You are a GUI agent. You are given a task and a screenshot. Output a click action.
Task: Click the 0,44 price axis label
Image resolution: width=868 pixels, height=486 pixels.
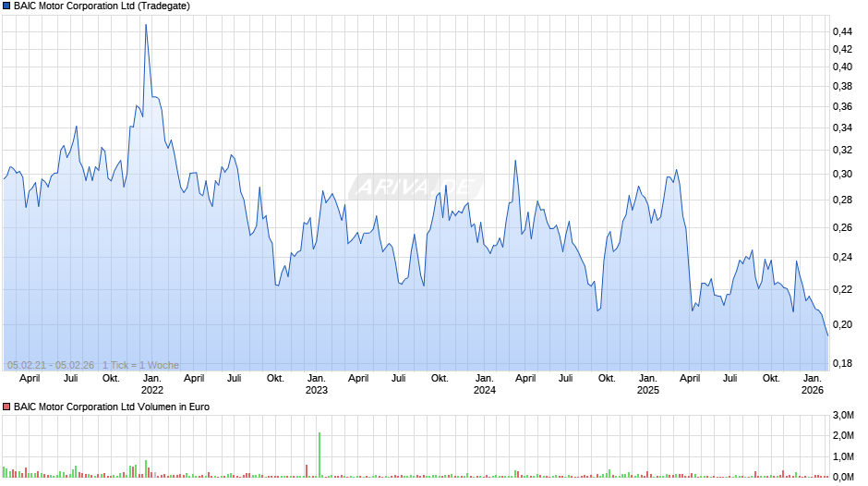click(x=842, y=31)
